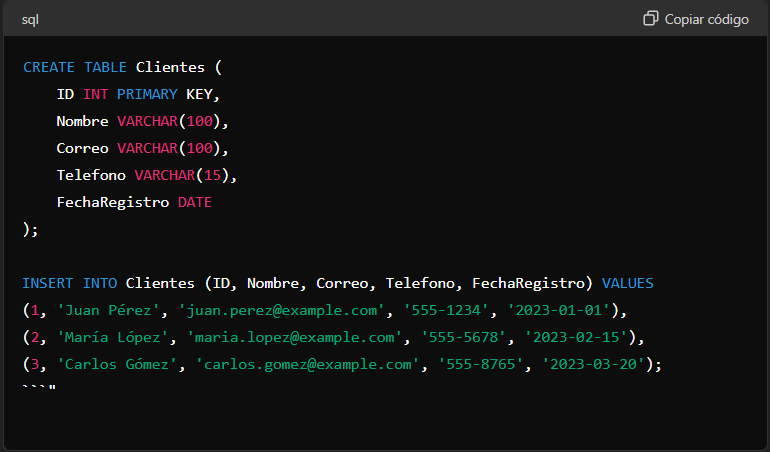The height and width of the screenshot is (452, 770).
Task: Click the 'Juan Pérez' string
Action: (x=108, y=310)
